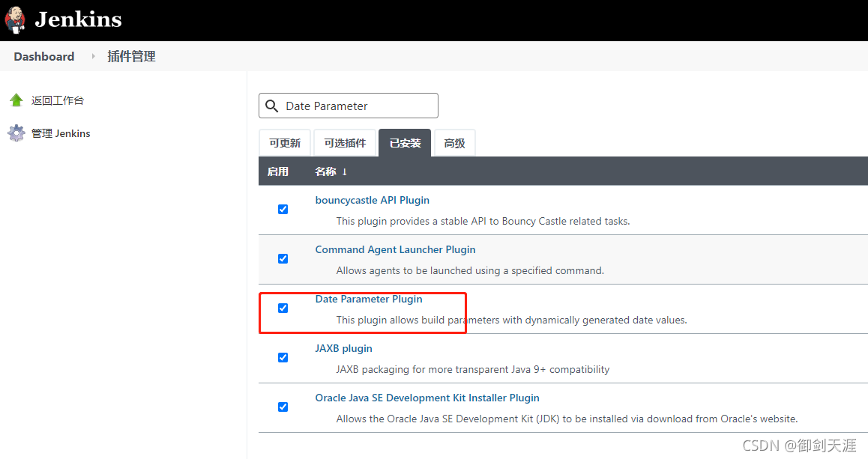The height and width of the screenshot is (459, 868).
Task: Open the JAXB plugin link
Action: (344, 348)
